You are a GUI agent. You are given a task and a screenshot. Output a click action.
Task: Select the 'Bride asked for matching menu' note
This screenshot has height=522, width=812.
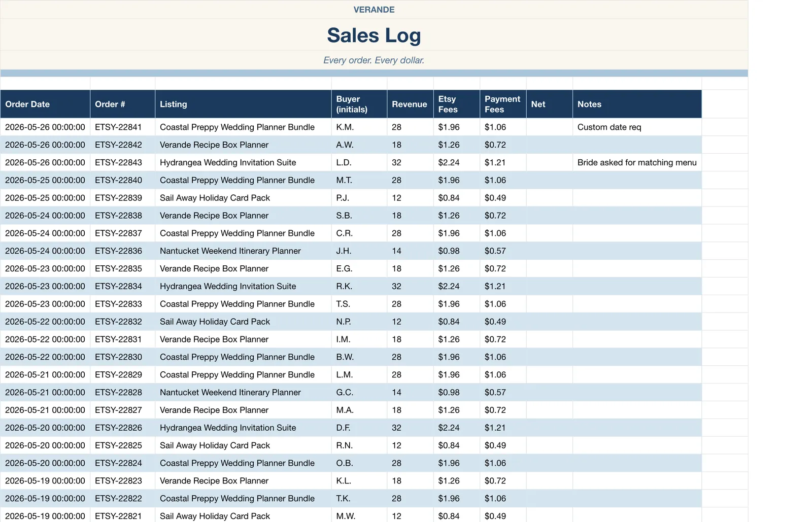tap(637, 162)
